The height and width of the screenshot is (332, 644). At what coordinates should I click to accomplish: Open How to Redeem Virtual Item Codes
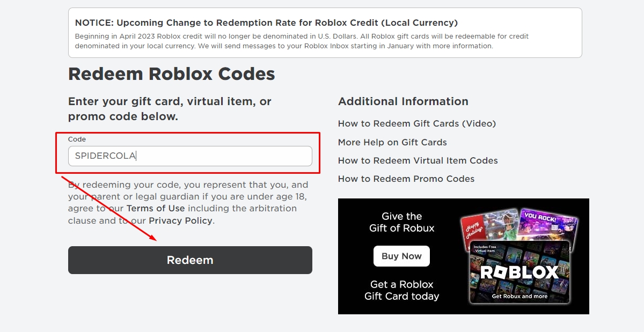point(418,160)
